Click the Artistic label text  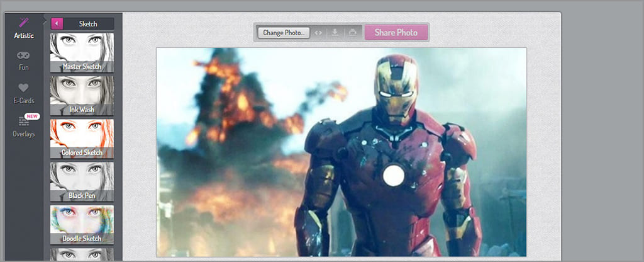(24, 36)
